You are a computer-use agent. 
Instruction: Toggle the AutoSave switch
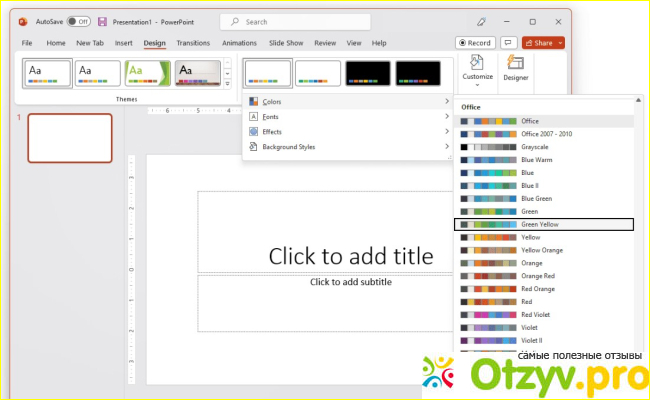78,21
